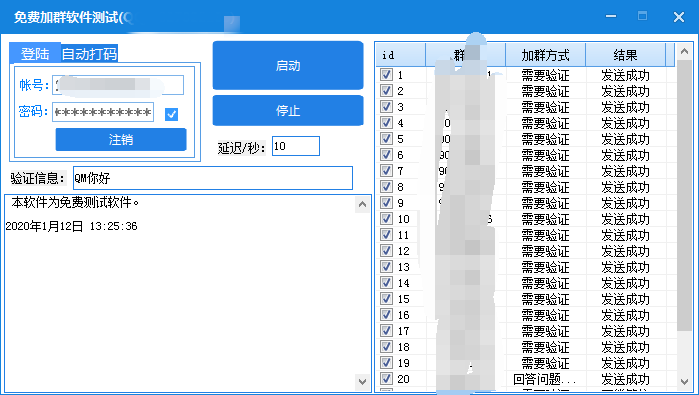Toggle checkbox for row id 7

point(387,171)
